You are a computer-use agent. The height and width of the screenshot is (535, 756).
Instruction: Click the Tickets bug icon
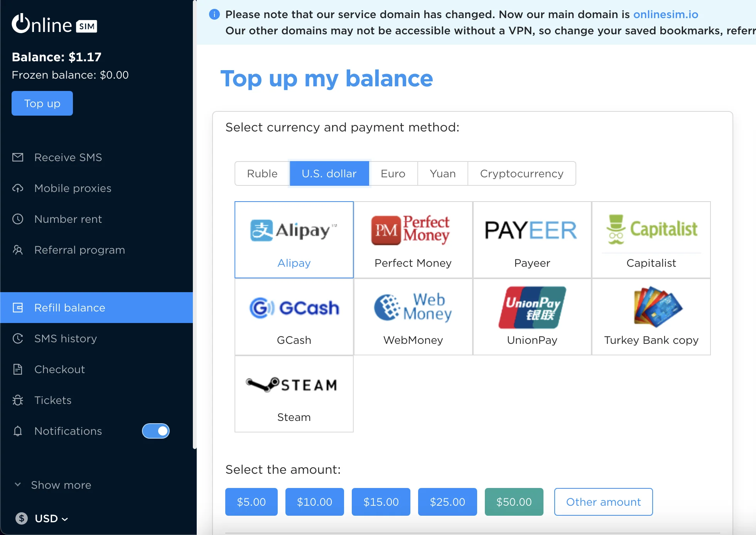18,400
